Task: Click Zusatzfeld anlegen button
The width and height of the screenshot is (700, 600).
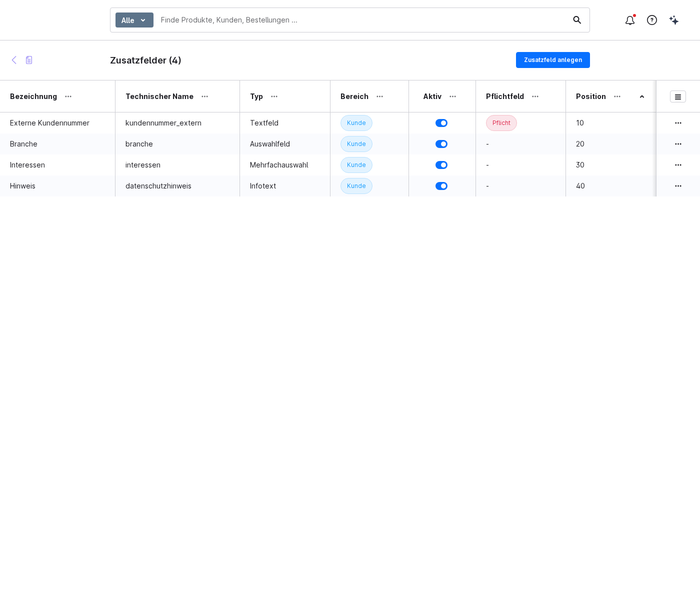Action: click(x=553, y=60)
